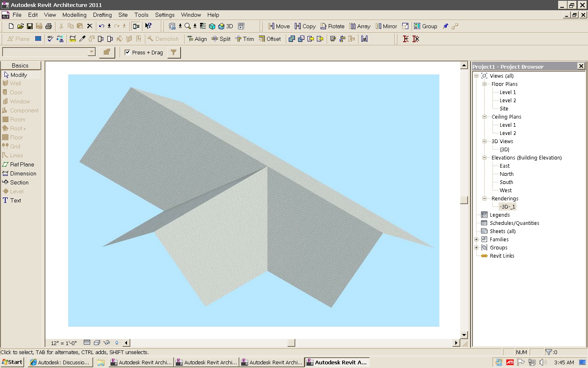The height and width of the screenshot is (368, 588).
Task: Open the Zoom options dropdown arrow
Action: tap(195, 26)
